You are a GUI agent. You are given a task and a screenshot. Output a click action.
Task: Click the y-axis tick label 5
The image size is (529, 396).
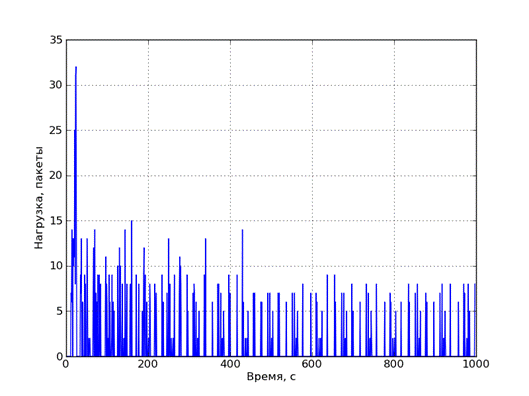tap(59, 311)
